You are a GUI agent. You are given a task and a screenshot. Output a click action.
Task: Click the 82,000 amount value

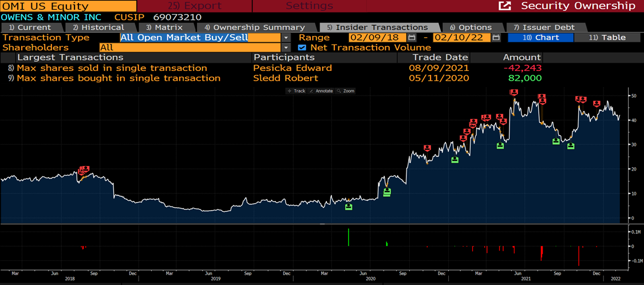526,78
